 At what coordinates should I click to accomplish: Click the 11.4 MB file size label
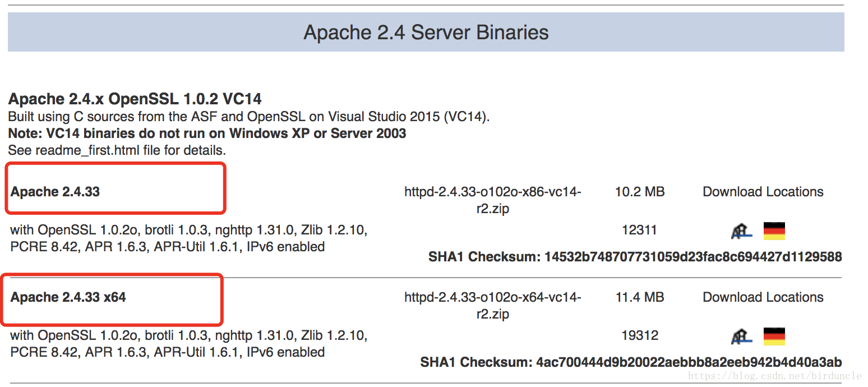[639, 297]
